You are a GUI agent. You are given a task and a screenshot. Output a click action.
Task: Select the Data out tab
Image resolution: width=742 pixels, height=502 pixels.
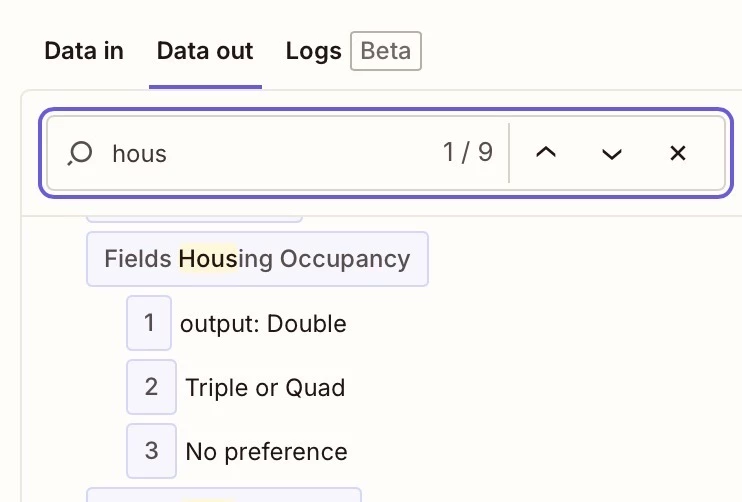click(x=205, y=51)
